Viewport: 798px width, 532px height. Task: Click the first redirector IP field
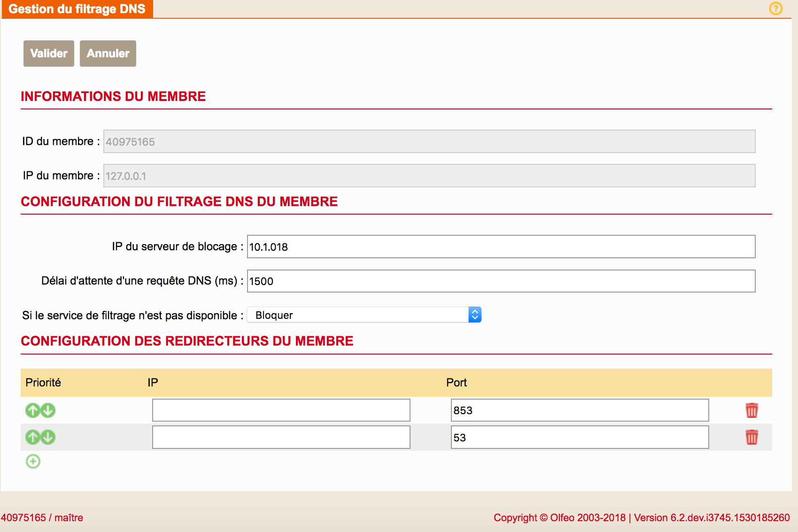pos(281,410)
